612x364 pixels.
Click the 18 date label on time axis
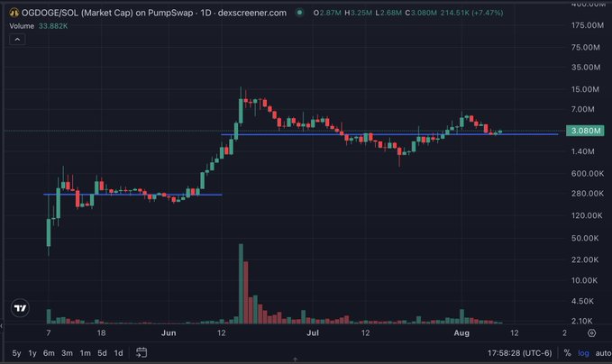pyautogui.click(x=101, y=333)
